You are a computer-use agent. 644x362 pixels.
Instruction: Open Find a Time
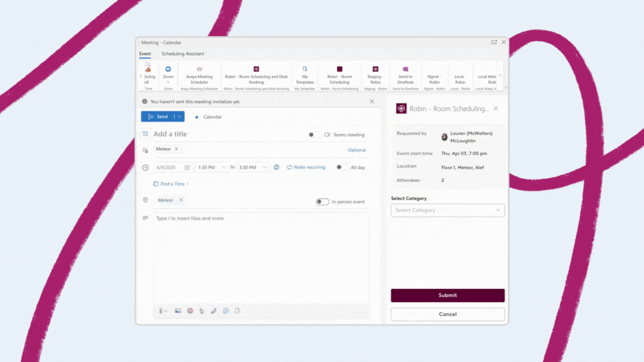click(x=171, y=184)
